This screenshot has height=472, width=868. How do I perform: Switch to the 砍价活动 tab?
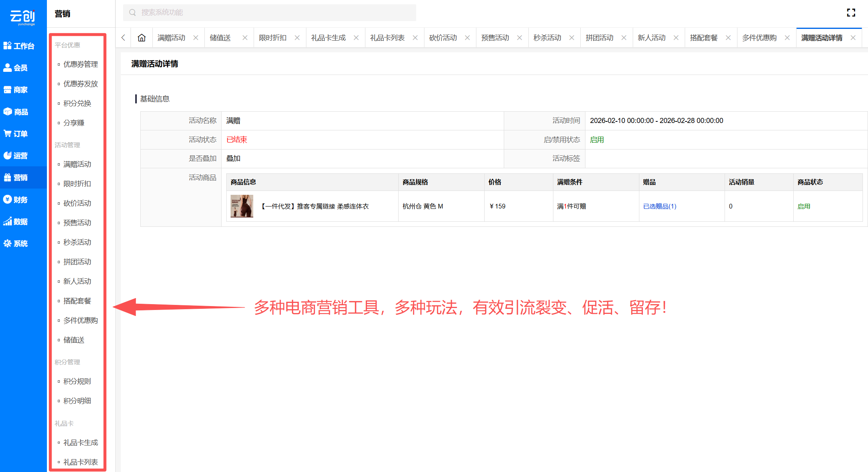(x=443, y=37)
